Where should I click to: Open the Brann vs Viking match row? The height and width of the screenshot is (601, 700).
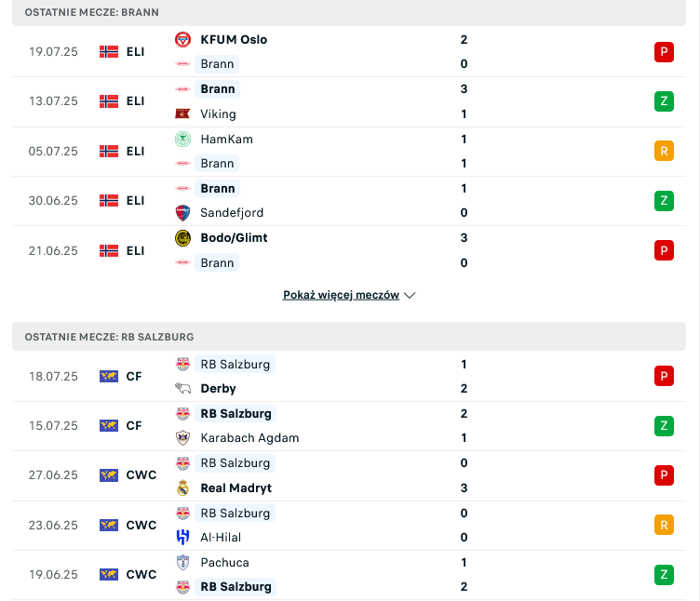[x=349, y=101]
